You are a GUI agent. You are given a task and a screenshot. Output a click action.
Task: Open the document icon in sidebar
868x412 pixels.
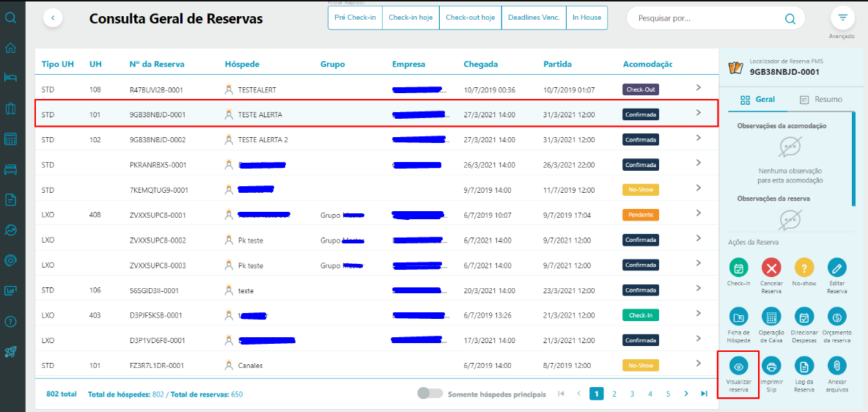tap(10, 199)
